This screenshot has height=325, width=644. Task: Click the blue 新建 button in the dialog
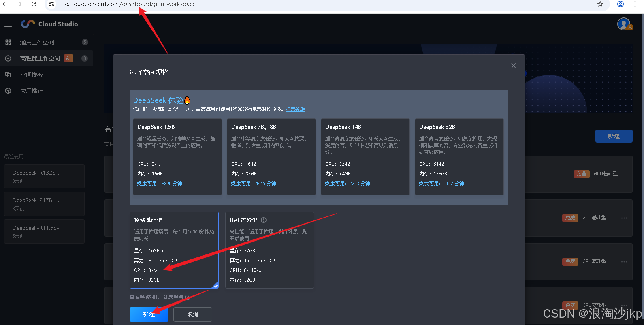(149, 314)
